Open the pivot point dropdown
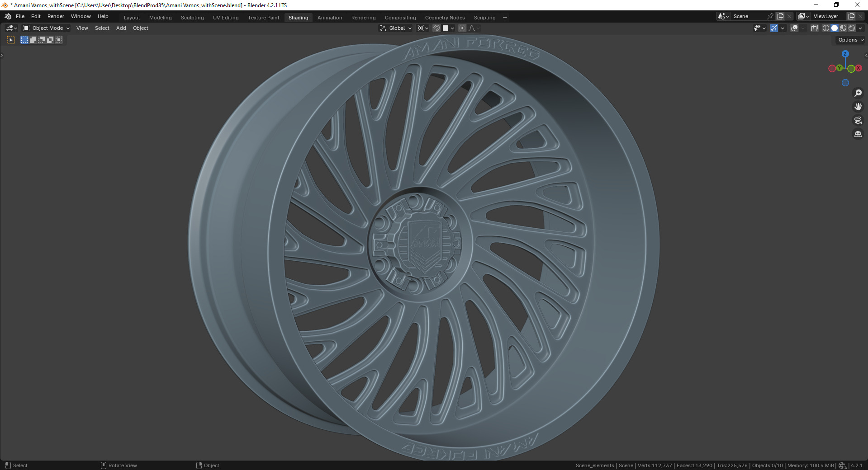The image size is (868, 470). click(422, 28)
